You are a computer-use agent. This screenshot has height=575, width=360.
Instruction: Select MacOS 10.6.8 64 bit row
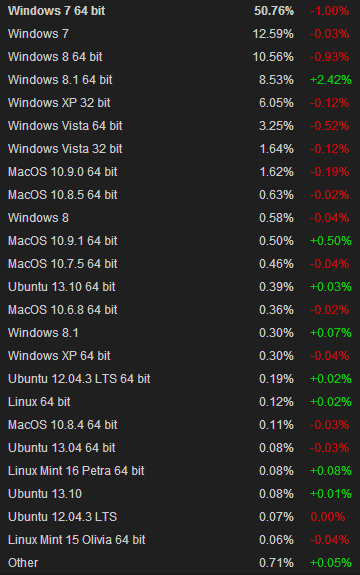pos(180,310)
